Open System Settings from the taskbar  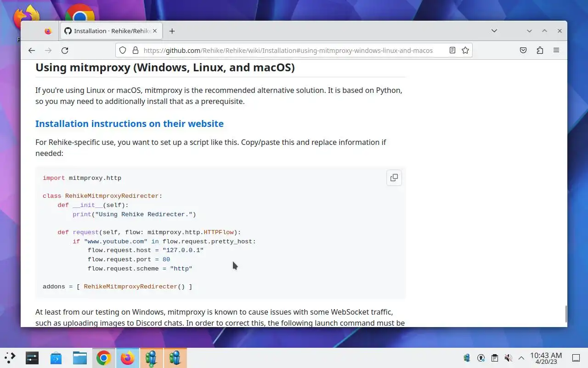click(x=32, y=358)
